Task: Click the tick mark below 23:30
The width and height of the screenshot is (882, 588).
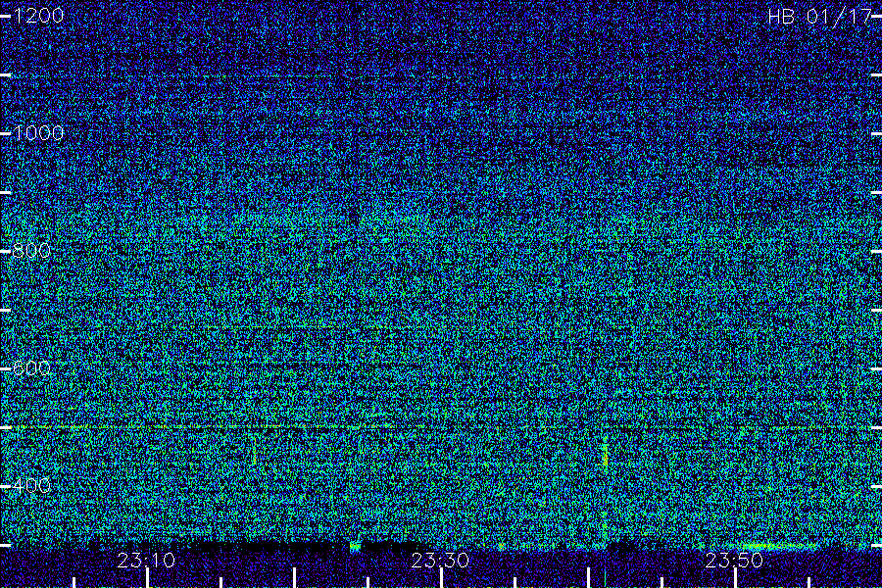Action: click(x=441, y=578)
